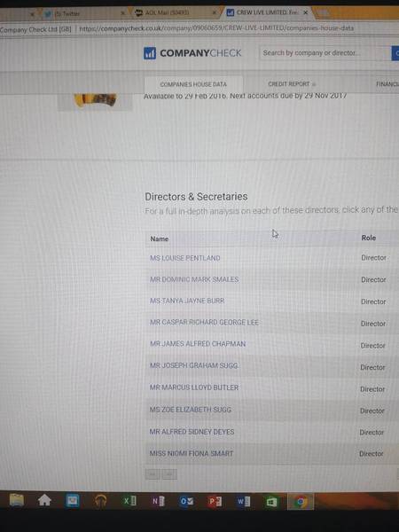
Task: Launch OneNote from the taskbar
Action: tap(158, 501)
